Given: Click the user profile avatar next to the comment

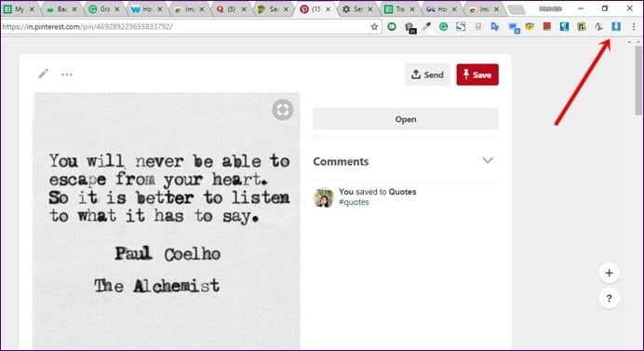Looking at the screenshot, I should pos(324,197).
